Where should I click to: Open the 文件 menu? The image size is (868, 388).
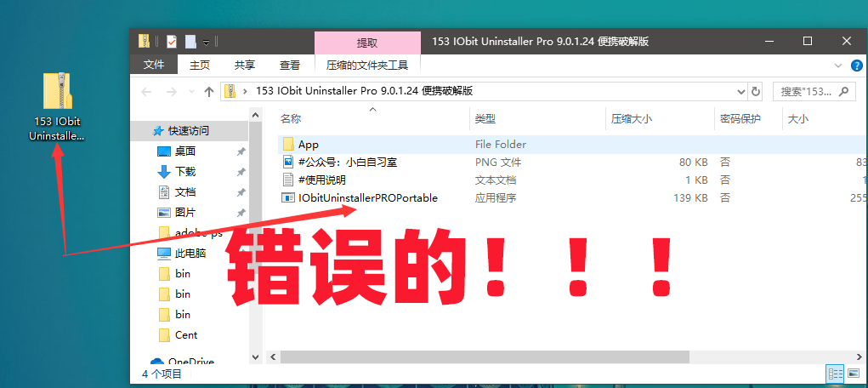click(154, 65)
